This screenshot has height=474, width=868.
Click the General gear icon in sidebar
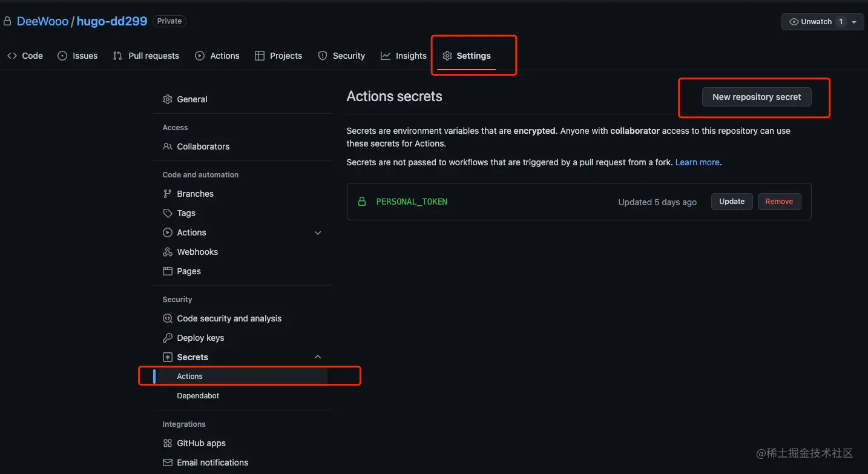pyautogui.click(x=168, y=99)
